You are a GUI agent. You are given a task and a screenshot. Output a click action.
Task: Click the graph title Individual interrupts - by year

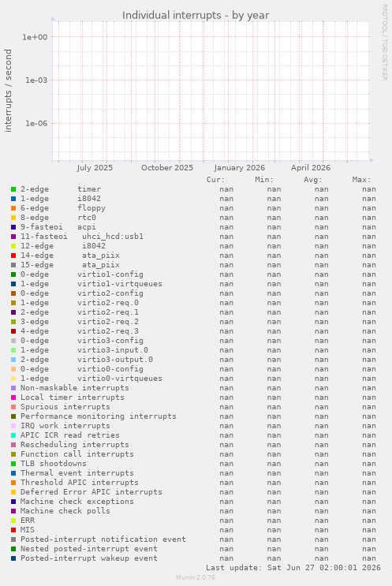pos(196,15)
